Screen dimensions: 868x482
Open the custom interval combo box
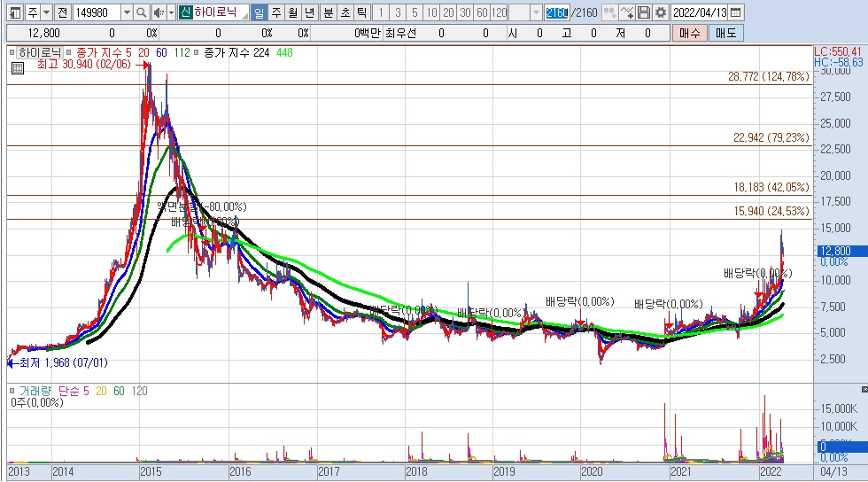525,12
